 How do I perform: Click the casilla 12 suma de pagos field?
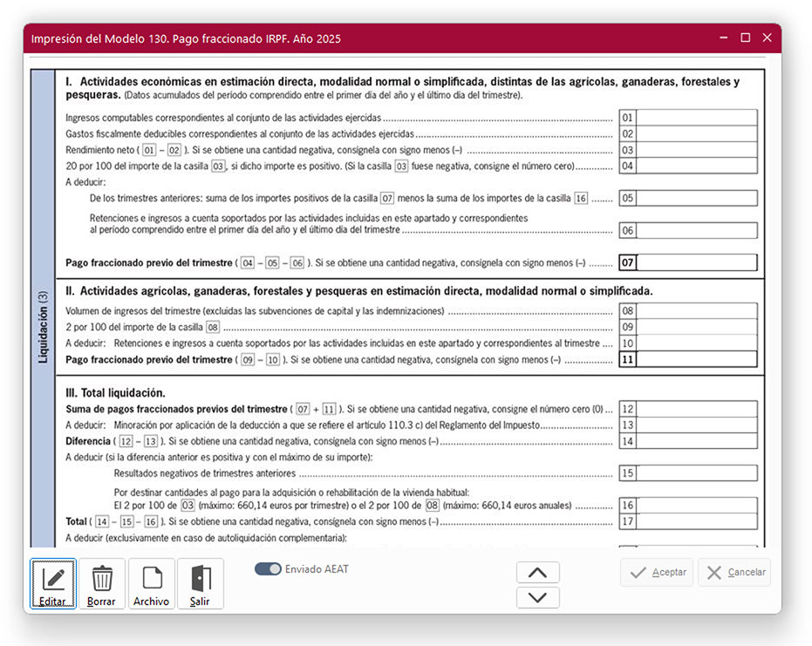point(696,409)
